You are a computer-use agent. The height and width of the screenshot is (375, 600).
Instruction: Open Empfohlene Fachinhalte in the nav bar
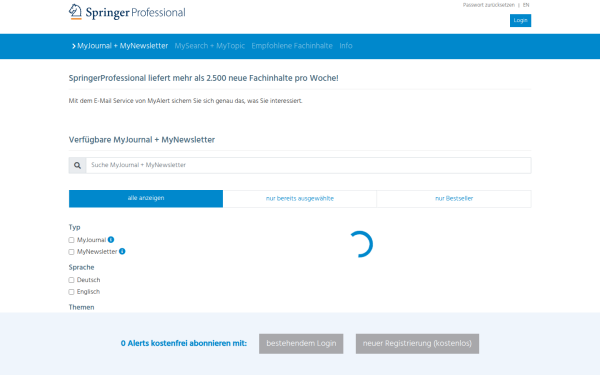pyautogui.click(x=292, y=46)
